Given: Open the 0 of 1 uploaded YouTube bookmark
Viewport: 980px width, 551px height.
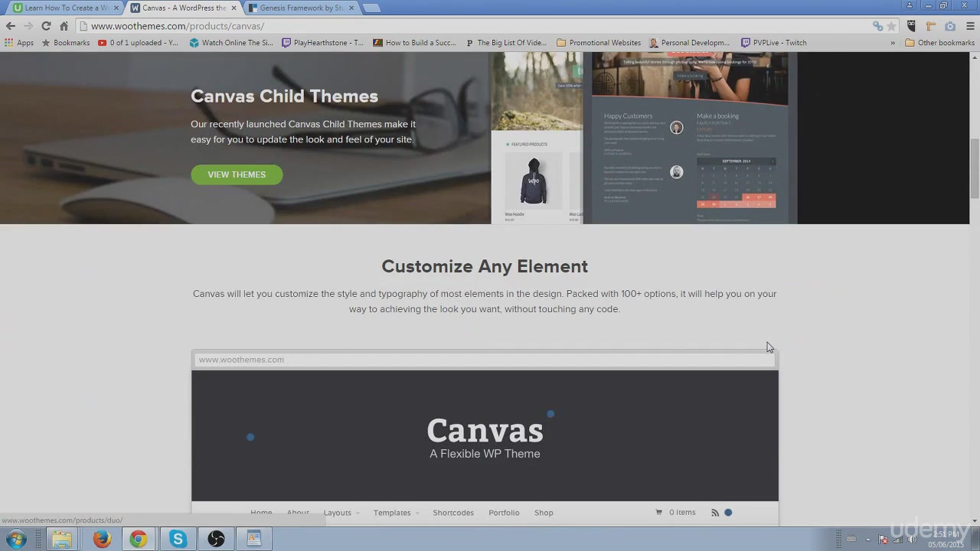Looking at the screenshot, I should click(138, 43).
